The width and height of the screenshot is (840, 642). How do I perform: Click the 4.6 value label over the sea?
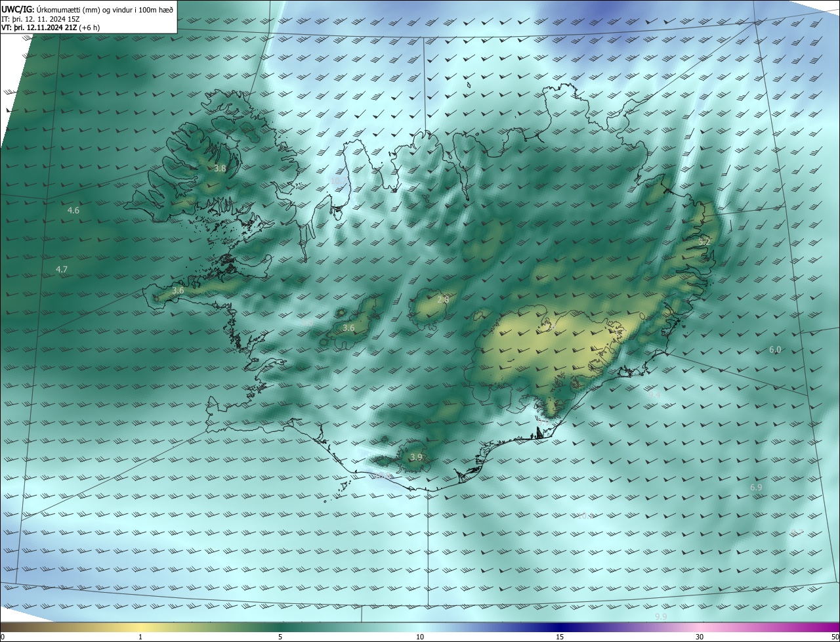pyautogui.click(x=73, y=211)
